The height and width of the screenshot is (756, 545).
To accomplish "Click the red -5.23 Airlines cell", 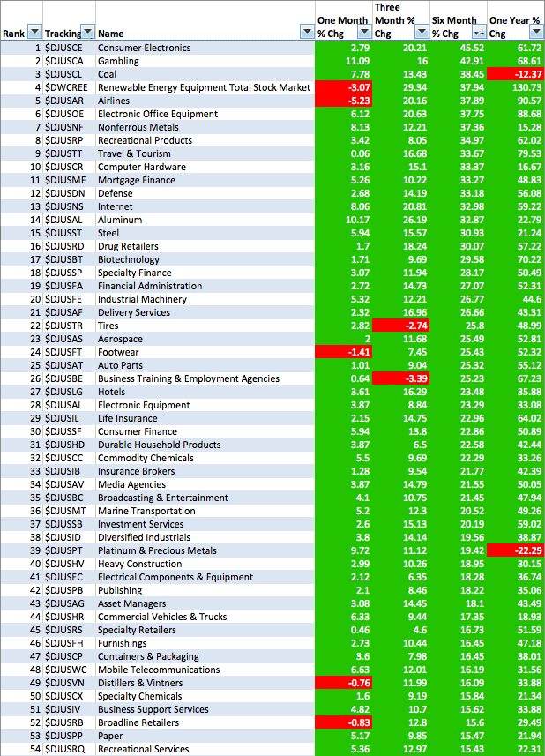I will click(344, 101).
